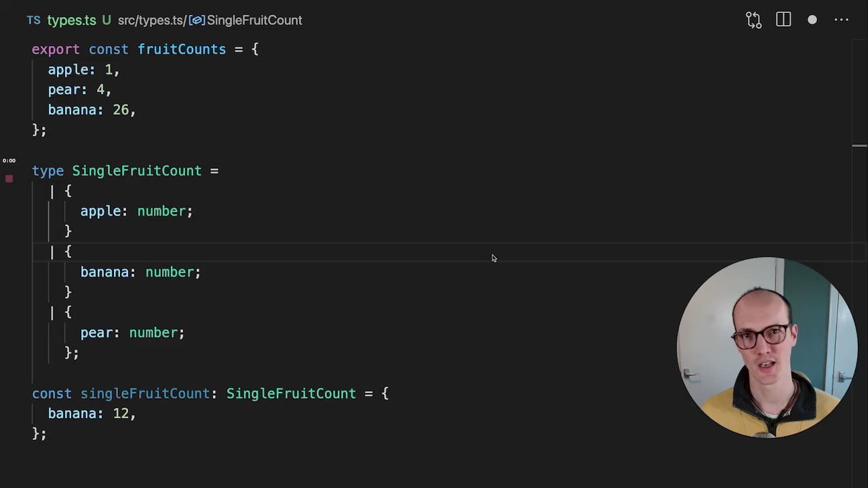Click the type symbol icon beside SingleFruitCount breadcrumb

(x=196, y=20)
